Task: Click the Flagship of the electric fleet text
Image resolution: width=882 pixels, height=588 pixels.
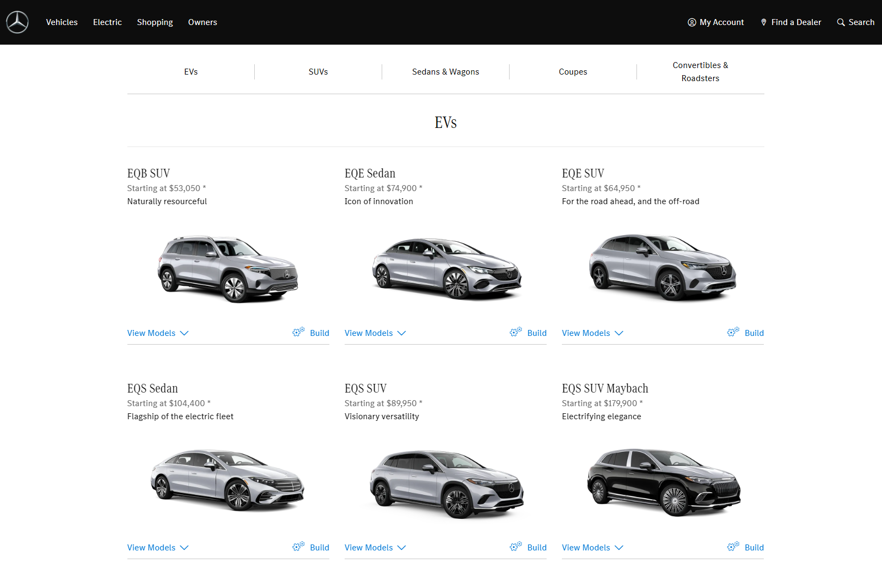Action: (x=180, y=416)
